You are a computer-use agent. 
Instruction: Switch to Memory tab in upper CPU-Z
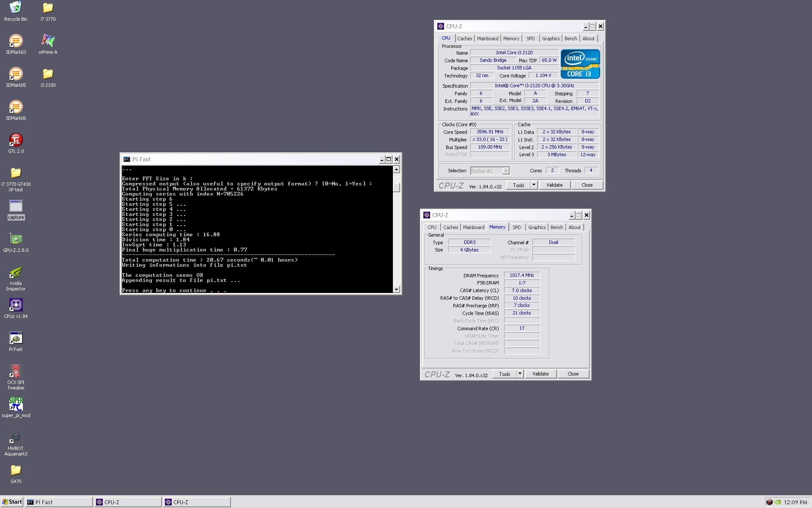511,39
